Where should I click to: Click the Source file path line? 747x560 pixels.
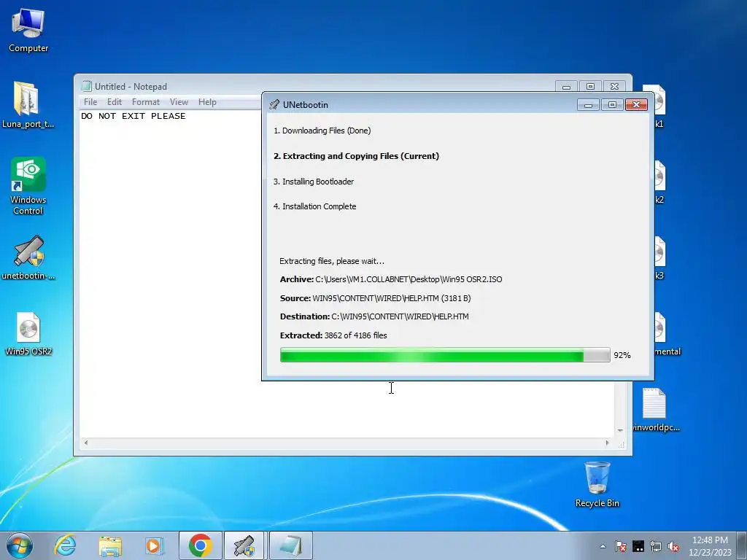tap(376, 298)
